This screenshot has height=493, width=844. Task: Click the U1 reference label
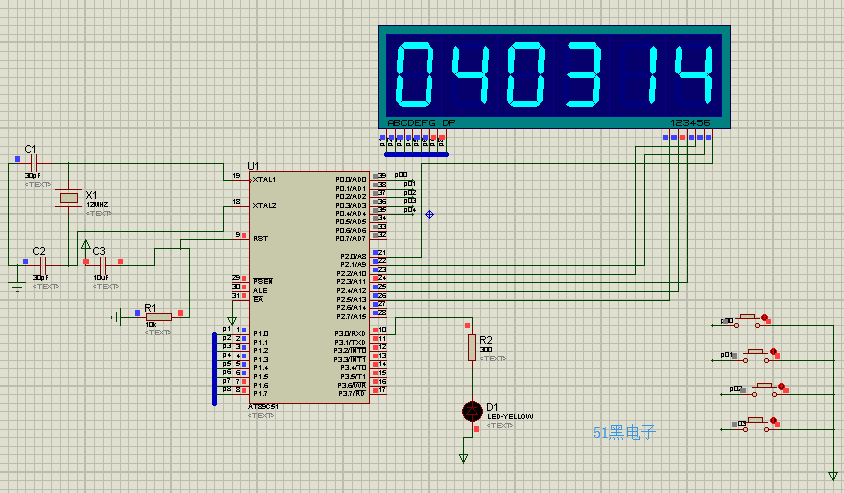coord(253,166)
